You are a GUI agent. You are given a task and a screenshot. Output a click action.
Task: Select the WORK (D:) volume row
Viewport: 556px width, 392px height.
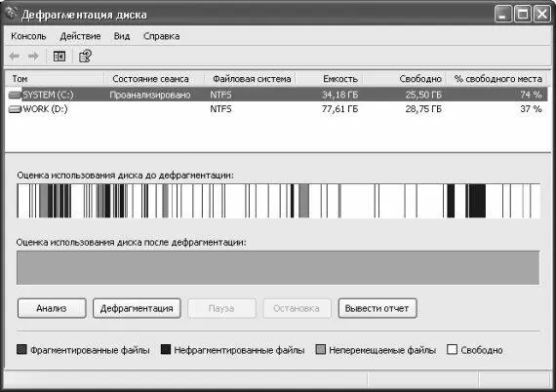pyautogui.click(x=277, y=109)
